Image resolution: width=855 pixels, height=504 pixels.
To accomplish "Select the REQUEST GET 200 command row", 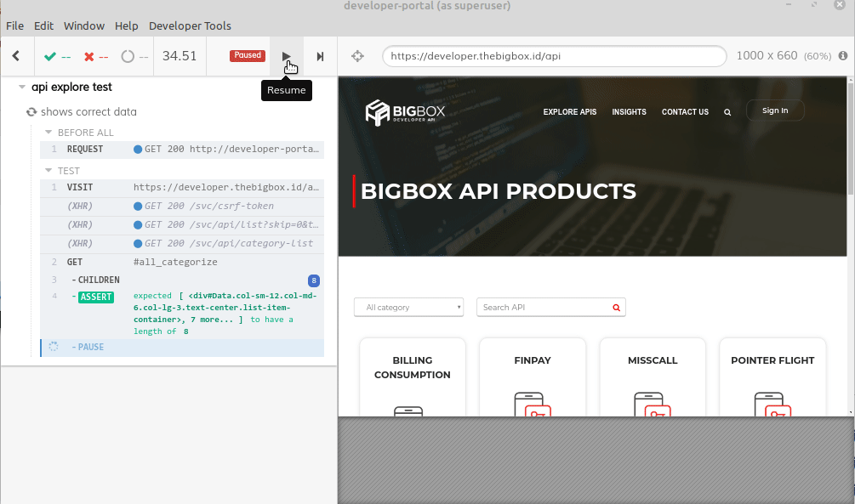I will tap(182, 150).
